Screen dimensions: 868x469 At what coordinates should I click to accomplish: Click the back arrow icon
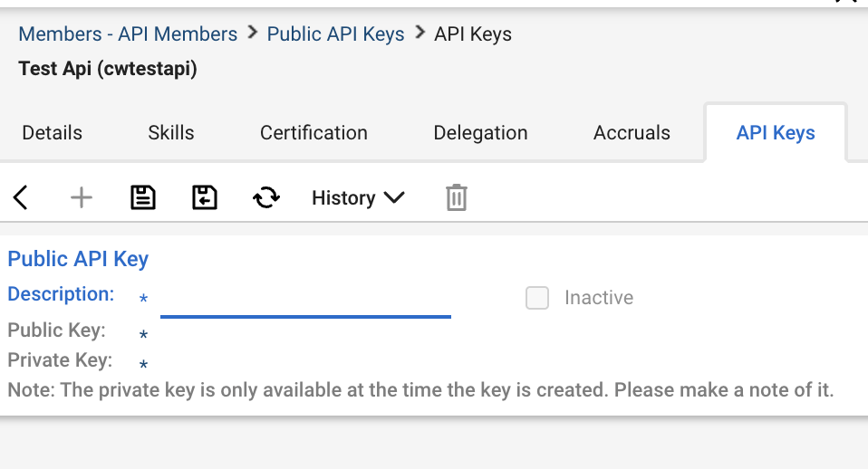[x=21, y=197]
